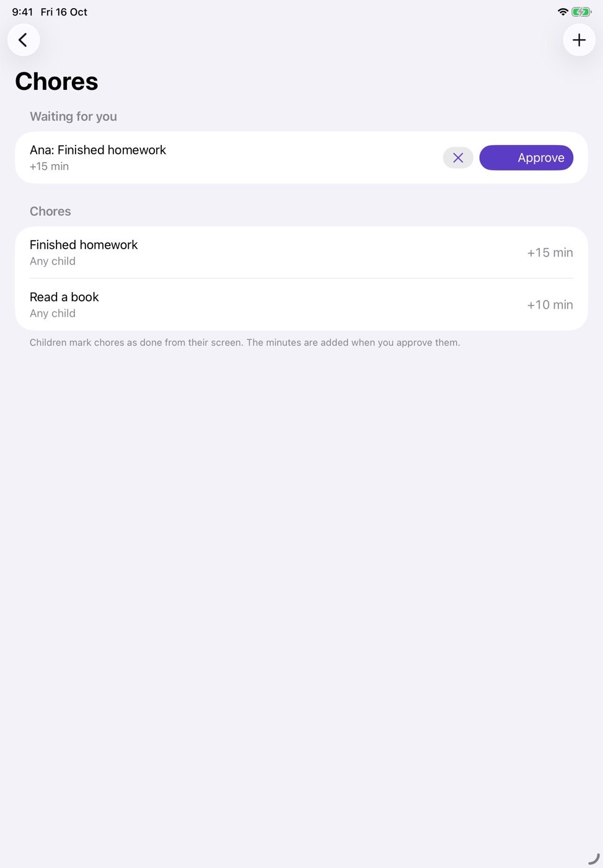The width and height of the screenshot is (603, 868).
Task: Tap the Ana: Finished homework label
Action: 98,150
